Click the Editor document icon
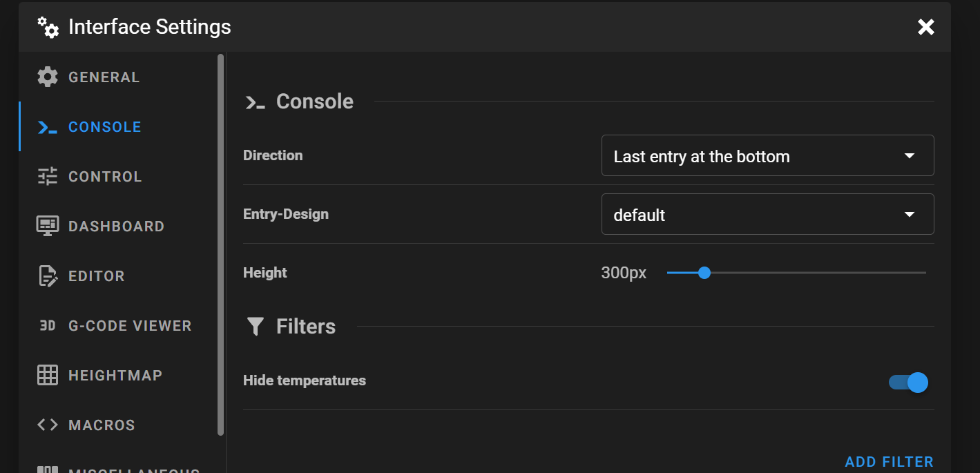980x473 pixels. [47, 276]
